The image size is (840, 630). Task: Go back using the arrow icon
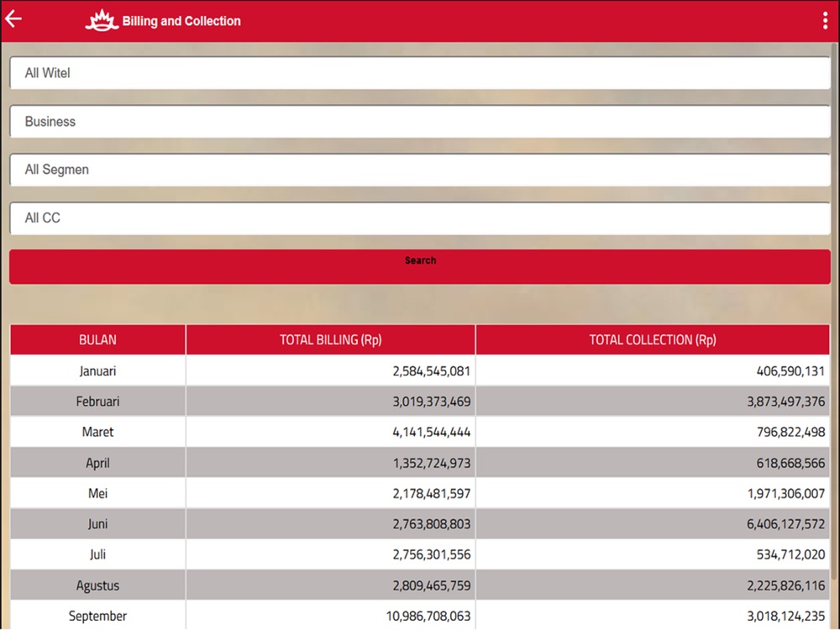tap(13, 18)
